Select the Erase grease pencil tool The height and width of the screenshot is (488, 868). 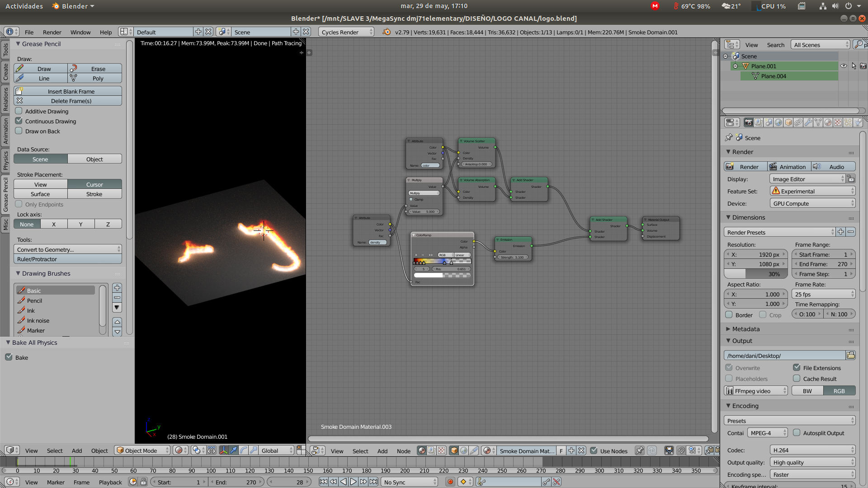tap(95, 69)
